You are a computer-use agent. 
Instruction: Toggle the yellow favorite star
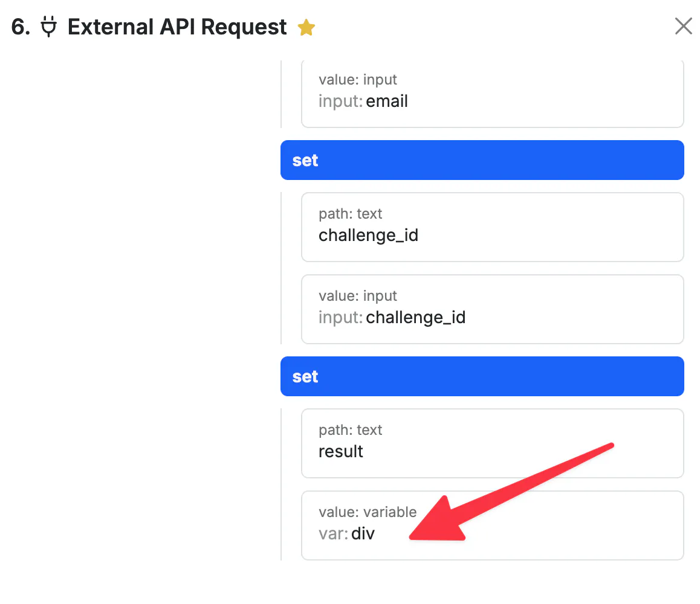pos(306,28)
